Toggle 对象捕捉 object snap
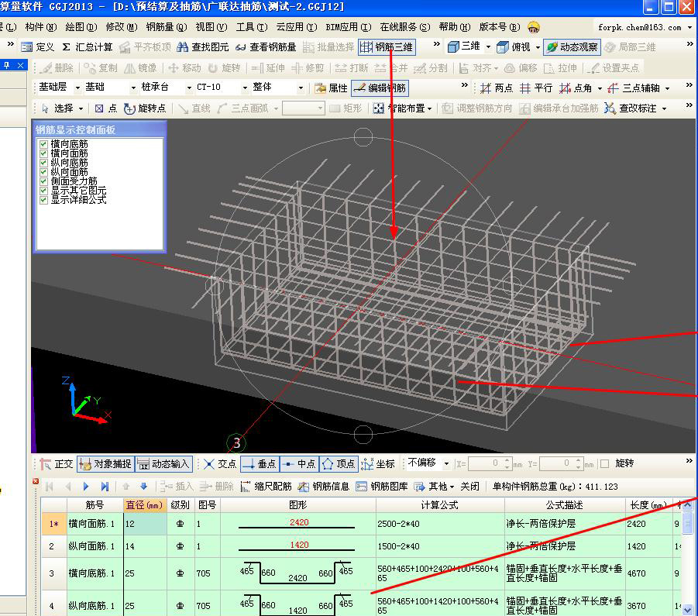The width and height of the screenshot is (698, 616). tap(105, 464)
